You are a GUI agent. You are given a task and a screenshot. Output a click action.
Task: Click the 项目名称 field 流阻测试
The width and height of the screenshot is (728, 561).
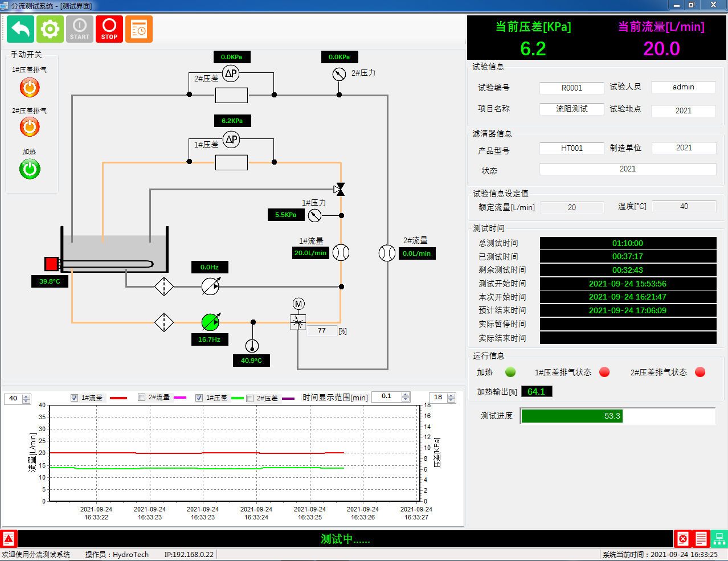coord(571,109)
